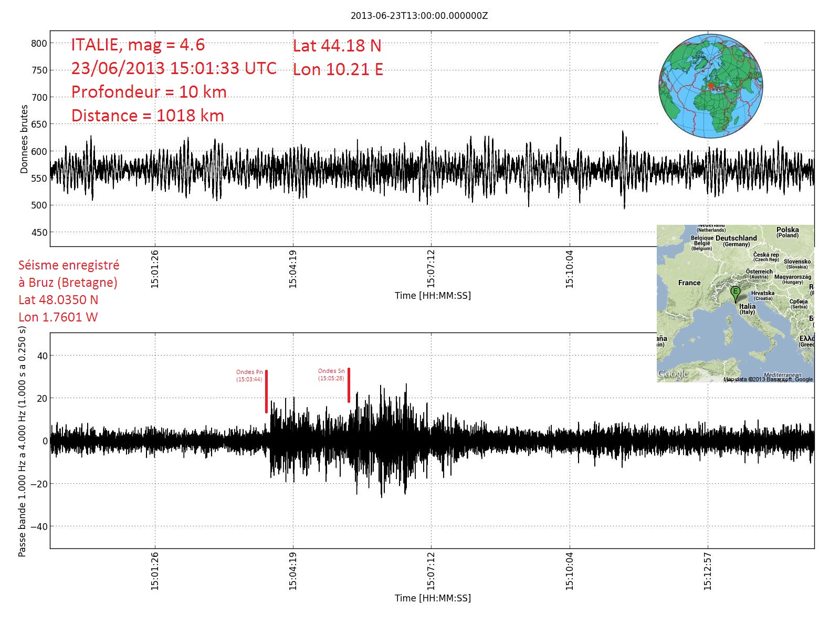Click the France label on the map
The width and height of the screenshot is (840, 624).
coord(689,283)
